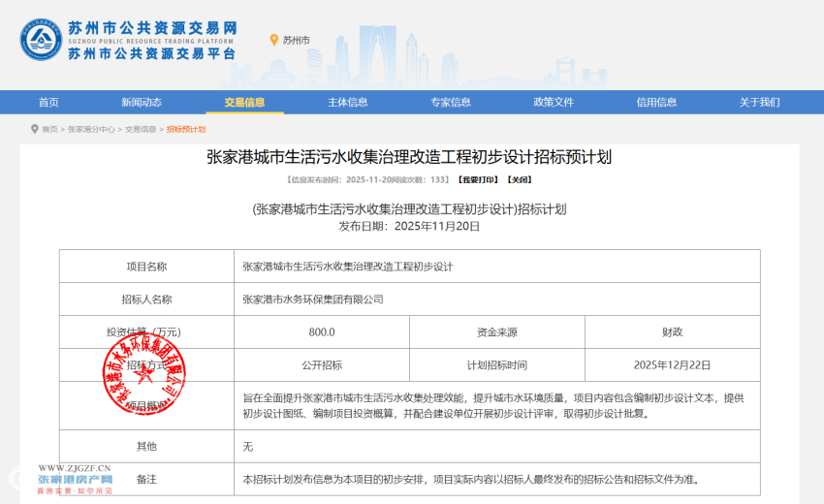Go to the 首页 navigation tab
Screen dimensions: 824x504
click(48, 102)
